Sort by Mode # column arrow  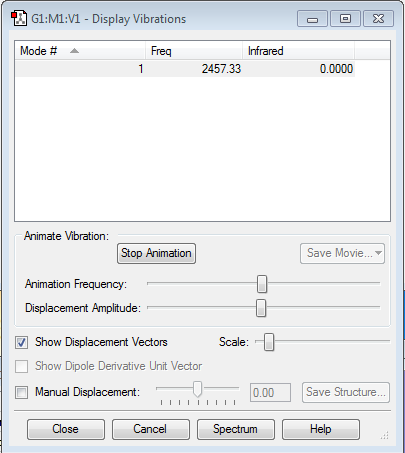coord(74,51)
